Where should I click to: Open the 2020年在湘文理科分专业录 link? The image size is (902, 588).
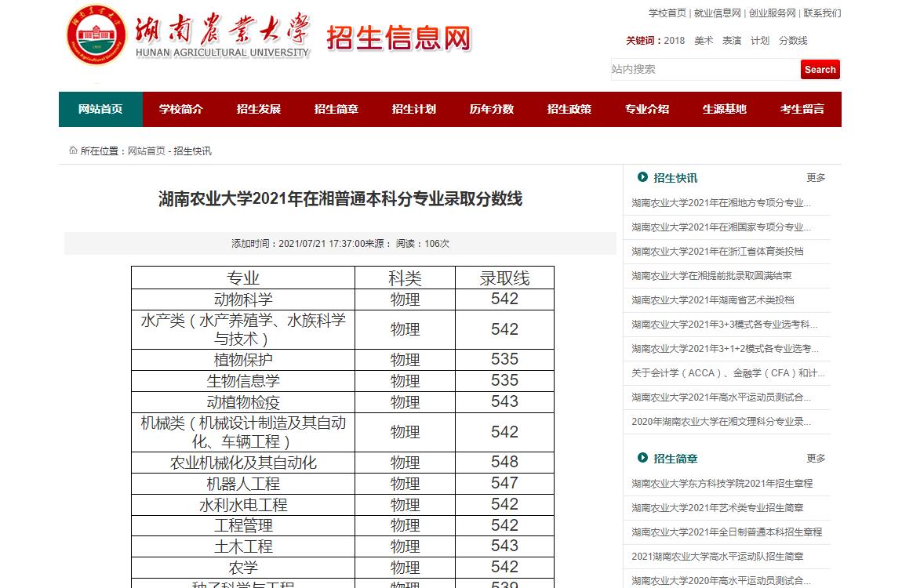(x=722, y=421)
